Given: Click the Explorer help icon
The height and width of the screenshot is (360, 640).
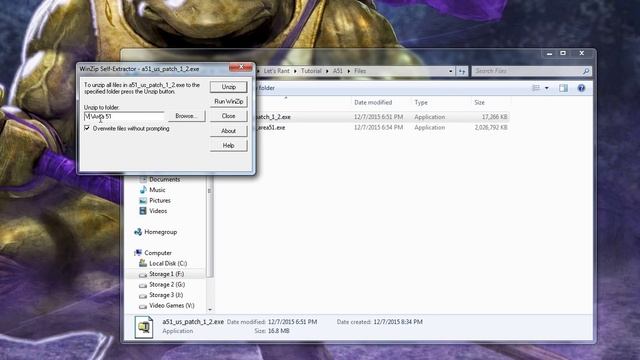Looking at the screenshot, I should (x=581, y=88).
